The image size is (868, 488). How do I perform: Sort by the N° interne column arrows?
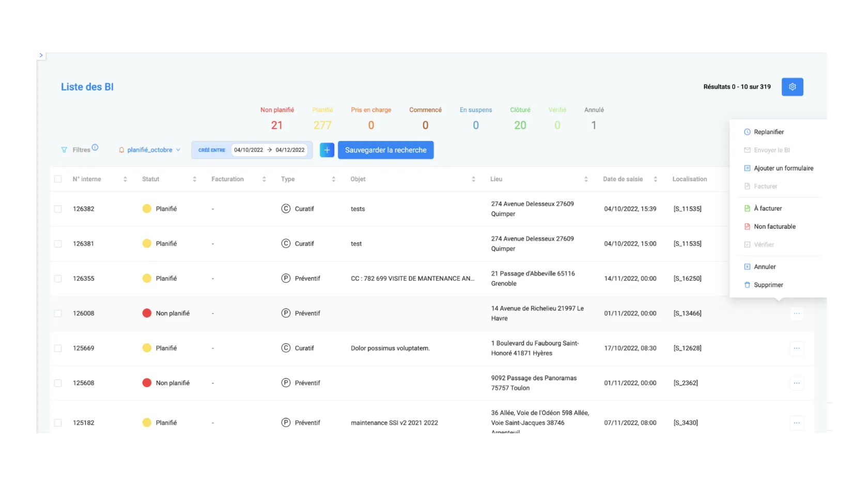pyautogui.click(x=125, y=179)
